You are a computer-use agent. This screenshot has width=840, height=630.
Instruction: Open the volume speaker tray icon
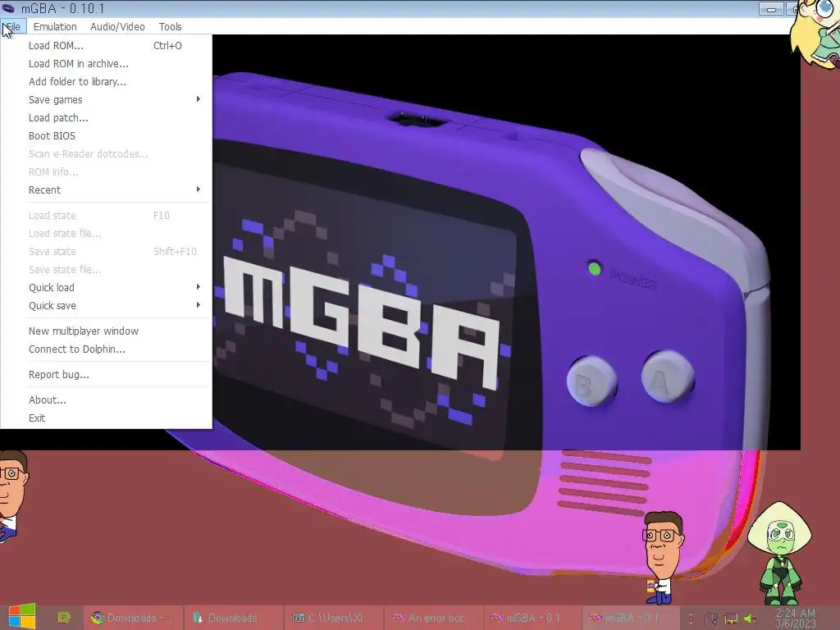[x=751, y=619]
